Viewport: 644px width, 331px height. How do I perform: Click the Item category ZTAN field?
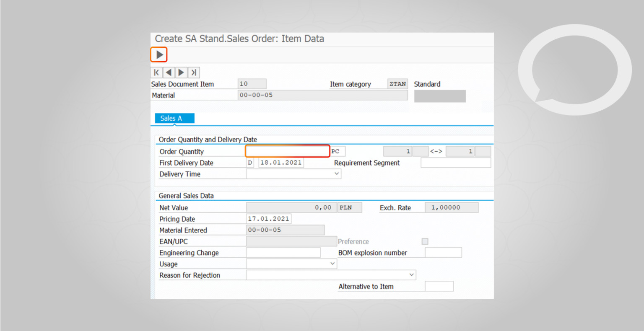pos(397,84)
